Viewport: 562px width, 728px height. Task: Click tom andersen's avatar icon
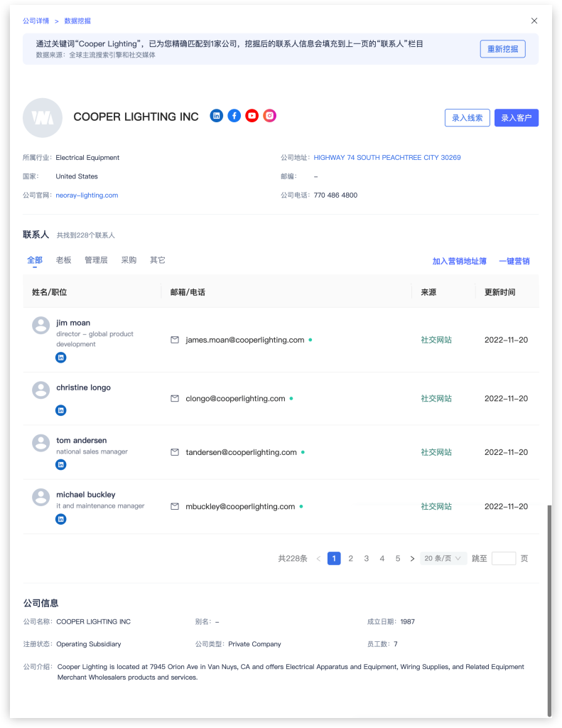(40, 443)
